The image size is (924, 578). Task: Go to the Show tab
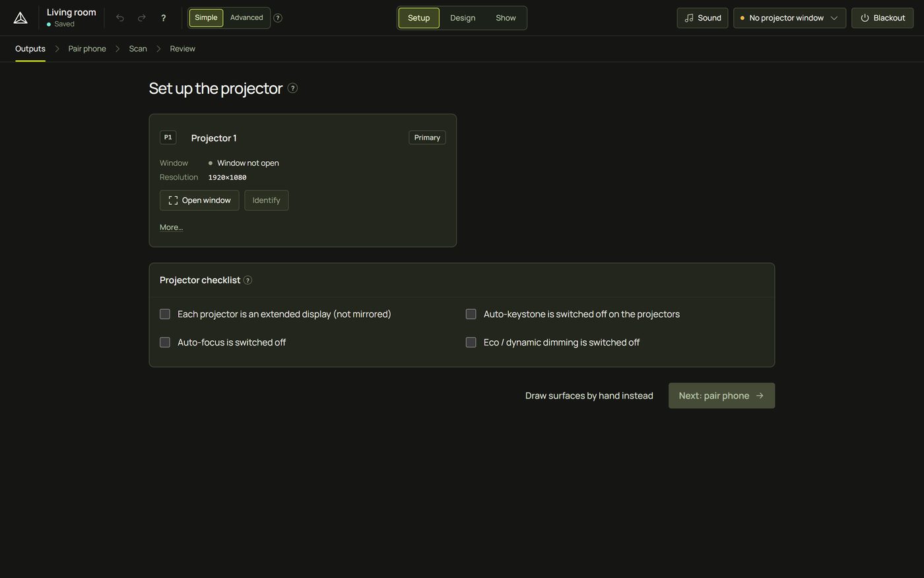point(506,18)
